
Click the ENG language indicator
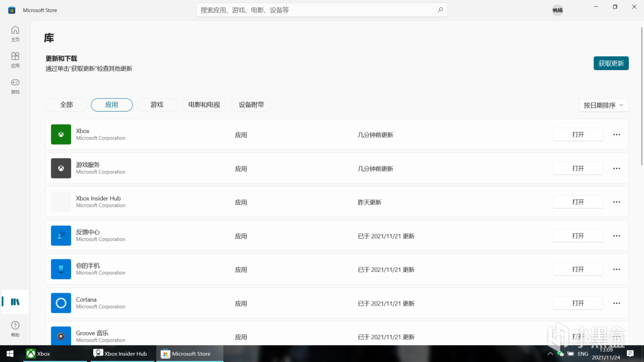[583, 354]
